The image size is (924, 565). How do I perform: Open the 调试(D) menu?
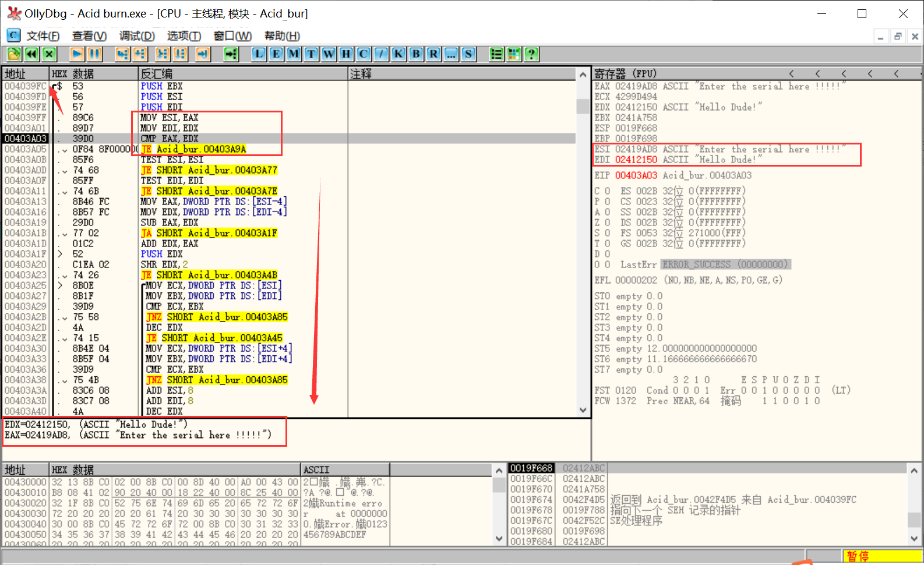[137, 36]
